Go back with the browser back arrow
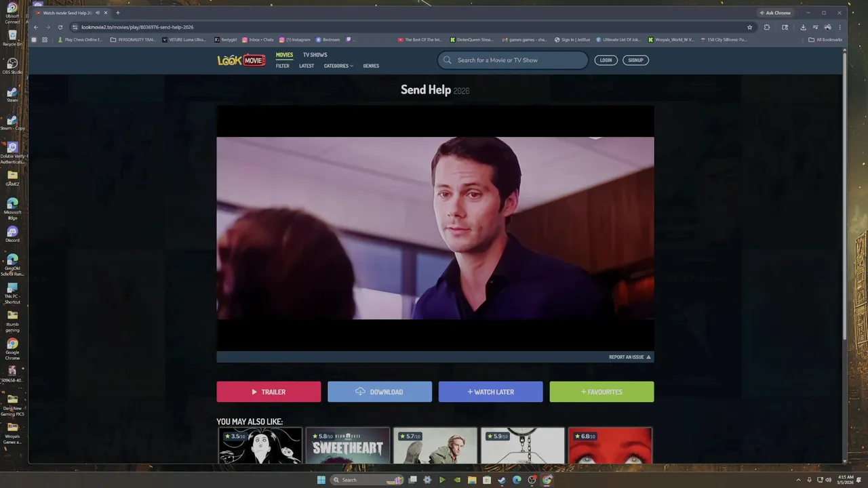The height and width of the screenshot is (488, 868). [x=36, y=27]
